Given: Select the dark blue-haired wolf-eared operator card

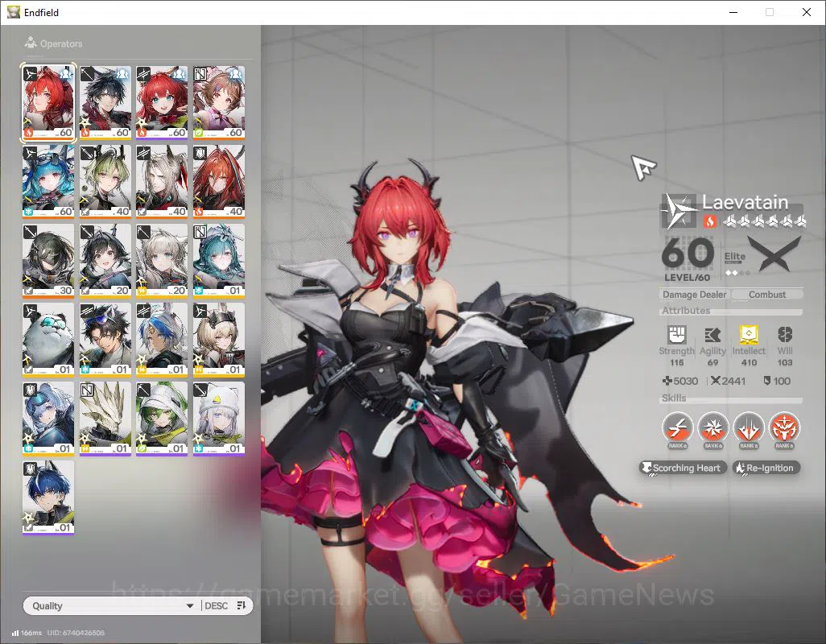Looking at the screenshot, I should click(48, 497).
